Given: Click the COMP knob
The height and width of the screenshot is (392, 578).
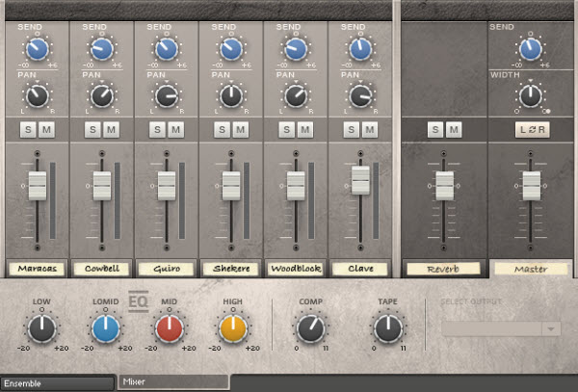Looking at the screenshot, I should pyautogui.click(x=311, y=328).
